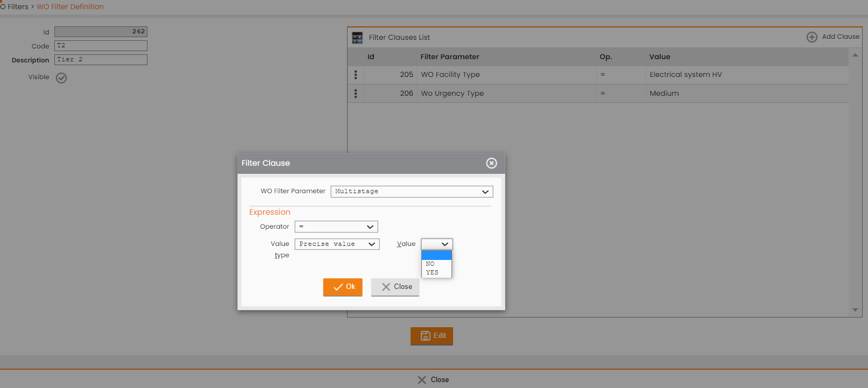Go to the Filters breadcrumb
Screen dimensions: 868x388
(15, 6)
